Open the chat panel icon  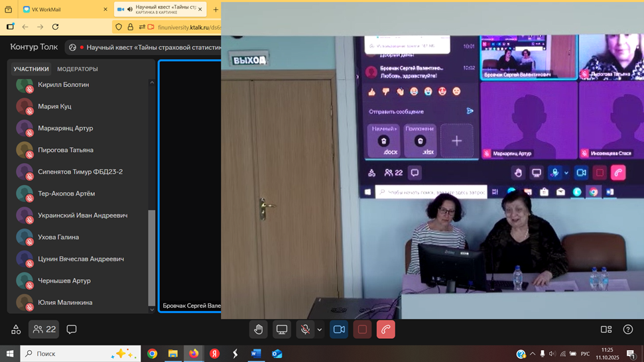[x=72, y=330]
